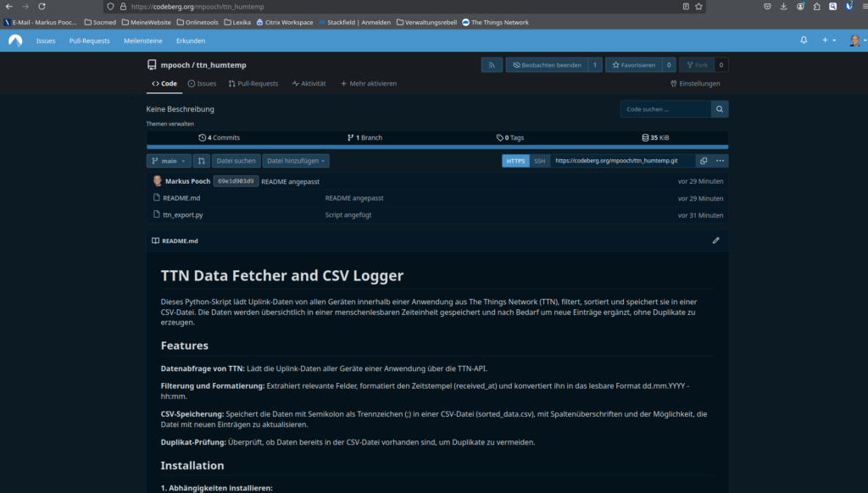Screen dimensions: 868x493
Task: Click the commit hash 69e1d903d9
Action: (x=236, y=181)
